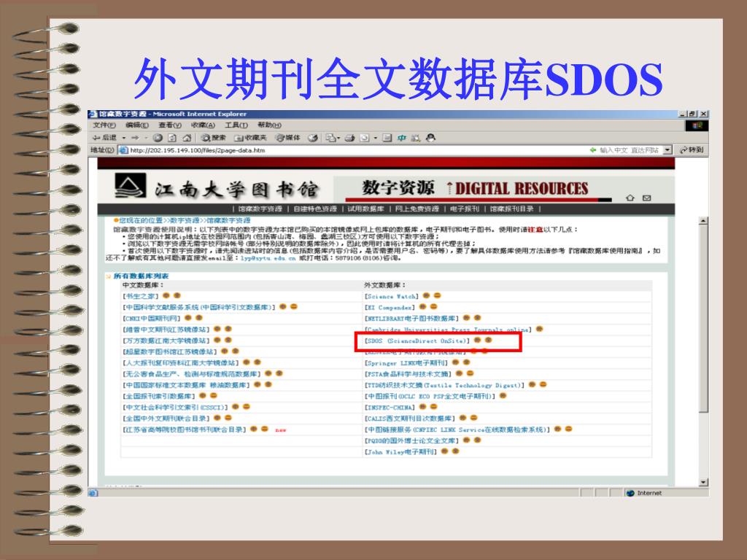The width and height of the screenshot is (747, 560).
Task: Click the library page home icon
Action: pos(630,198)
